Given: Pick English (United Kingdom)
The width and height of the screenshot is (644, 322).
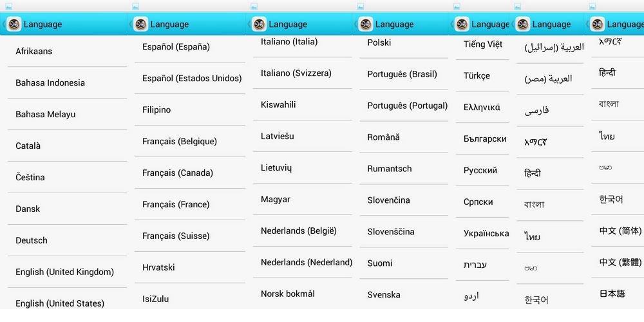Looking at the screenshot, I should coord(67,272).
